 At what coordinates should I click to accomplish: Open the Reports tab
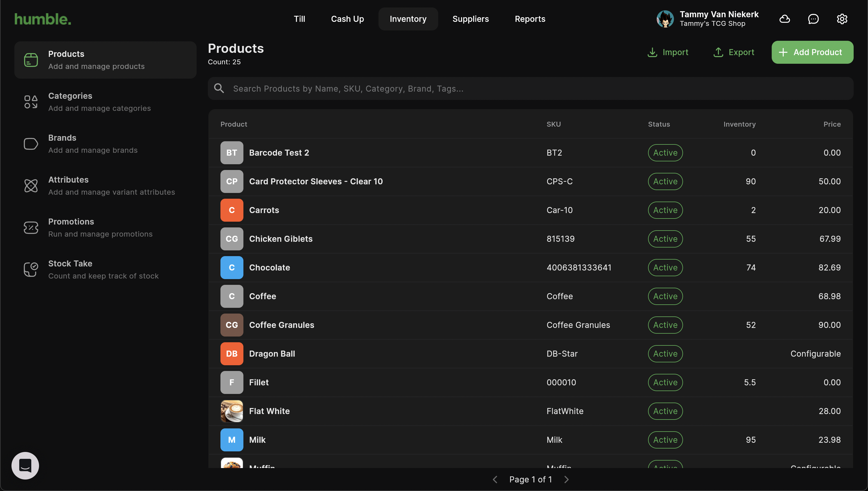click(x=530, y=19)
